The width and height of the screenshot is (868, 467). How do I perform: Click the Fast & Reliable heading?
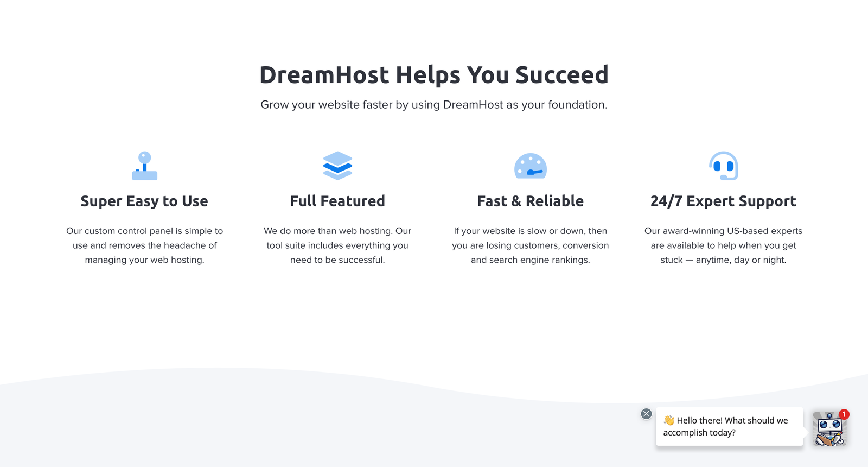click(x=531, y=201)
